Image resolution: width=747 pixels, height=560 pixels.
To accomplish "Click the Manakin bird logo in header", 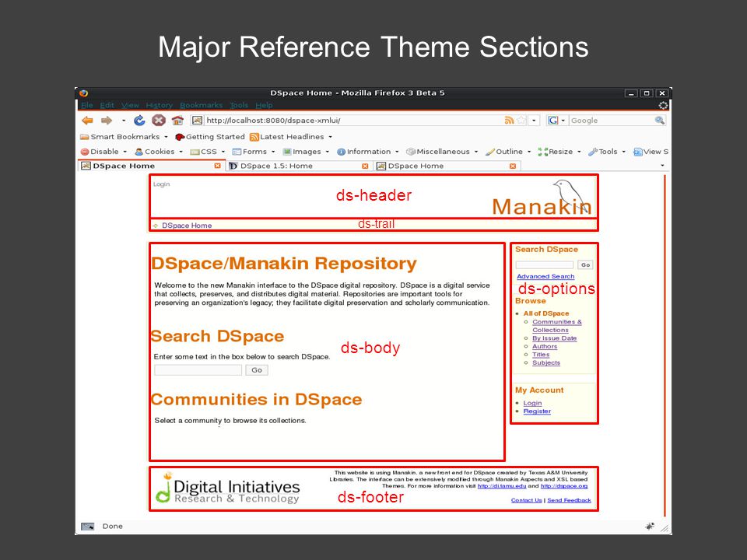I will coord(543,197).
